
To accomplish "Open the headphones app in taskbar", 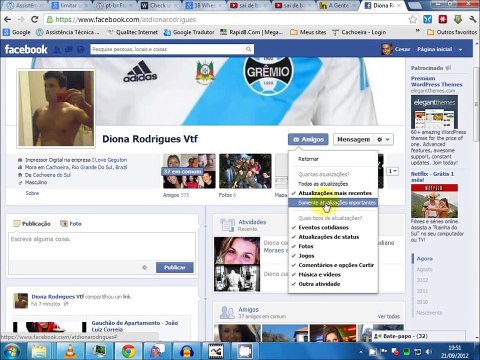I will tap(187, 351).
